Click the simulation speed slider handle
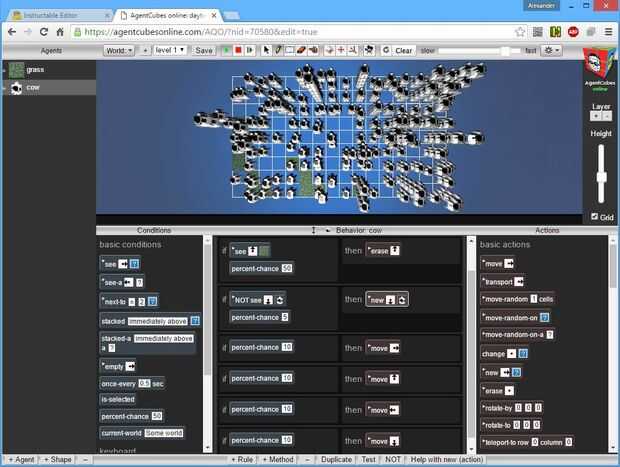The image size is (620, 467). (x=505, y=51)
